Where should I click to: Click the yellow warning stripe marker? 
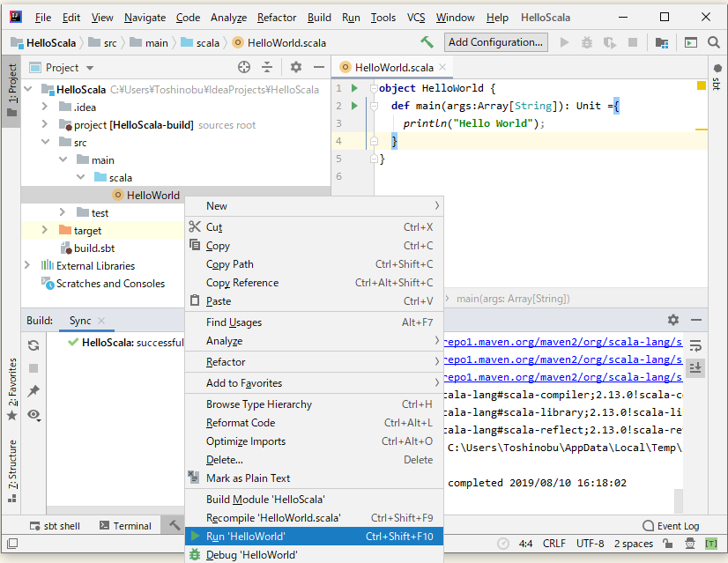[701, 129]
